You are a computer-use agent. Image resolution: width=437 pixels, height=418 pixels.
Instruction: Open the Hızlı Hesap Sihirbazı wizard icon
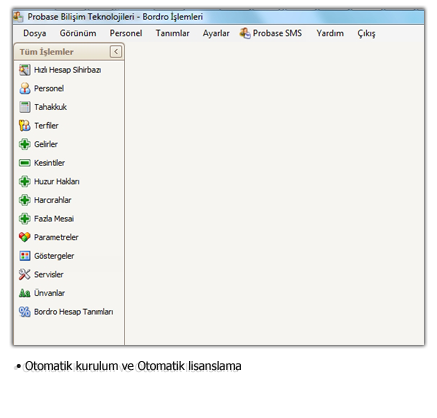pyautogui.click(x=24, y=70)
